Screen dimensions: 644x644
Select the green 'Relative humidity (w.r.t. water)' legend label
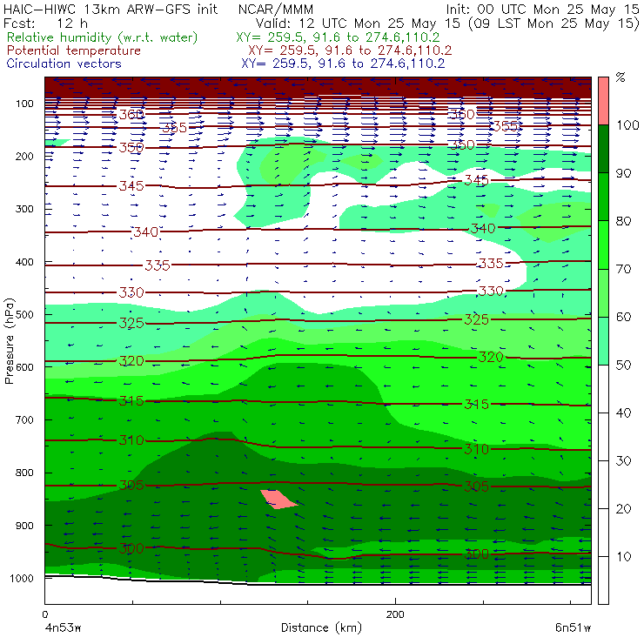(x=103, y=37)
